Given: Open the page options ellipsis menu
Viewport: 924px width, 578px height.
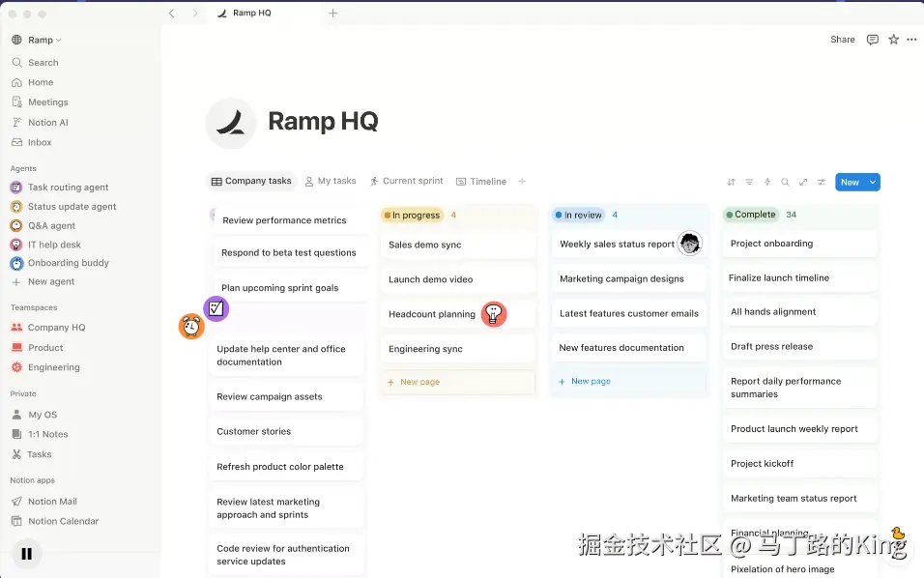Looking at the screenshot, I should pyautogui.click(x=911, y=40).
